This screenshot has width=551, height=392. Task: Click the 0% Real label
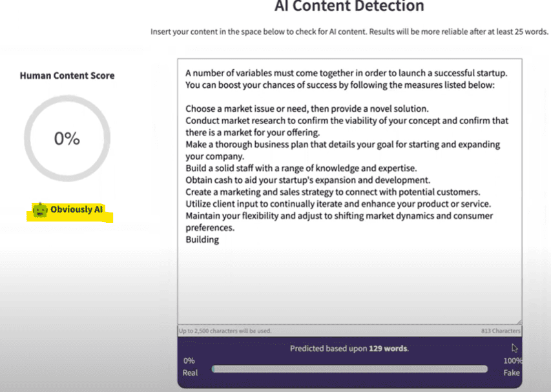190,367
